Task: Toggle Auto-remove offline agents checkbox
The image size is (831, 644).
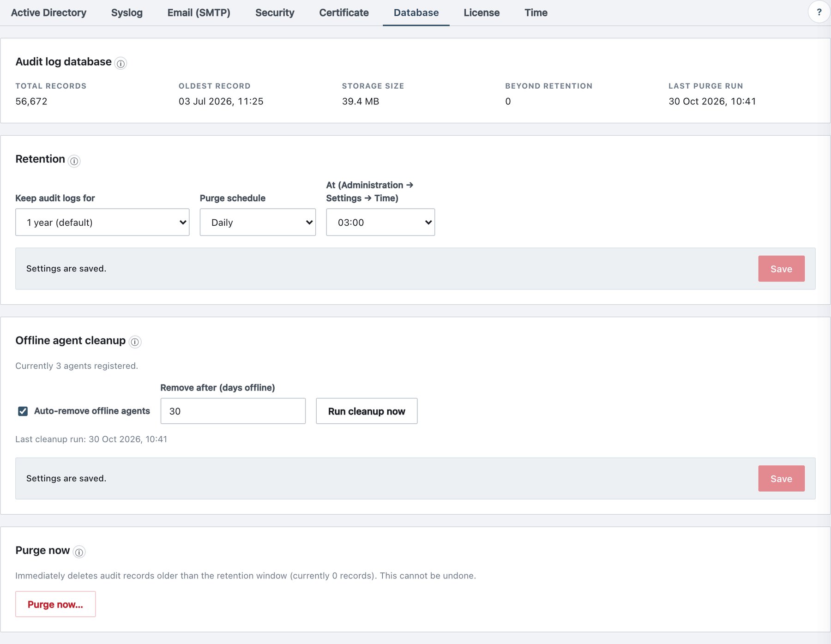Action: [23, 411]
